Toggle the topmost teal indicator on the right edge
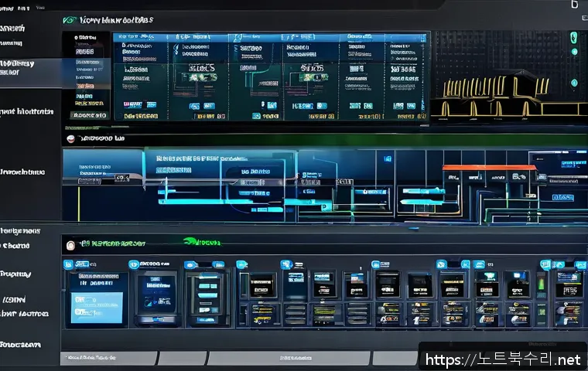Viewport: 588px width, 371px height. pyautogui.click(x=573, y=36)
